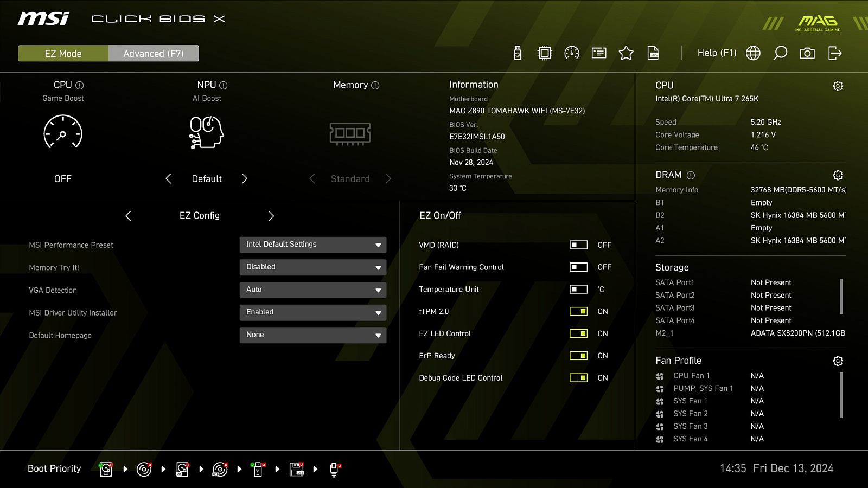Select the USB optical disc boot icon
This screenshot has width=868, height=488.
220,469
